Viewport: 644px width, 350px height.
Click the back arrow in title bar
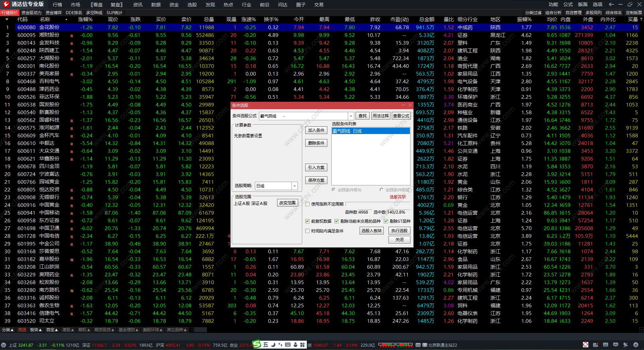611,4
